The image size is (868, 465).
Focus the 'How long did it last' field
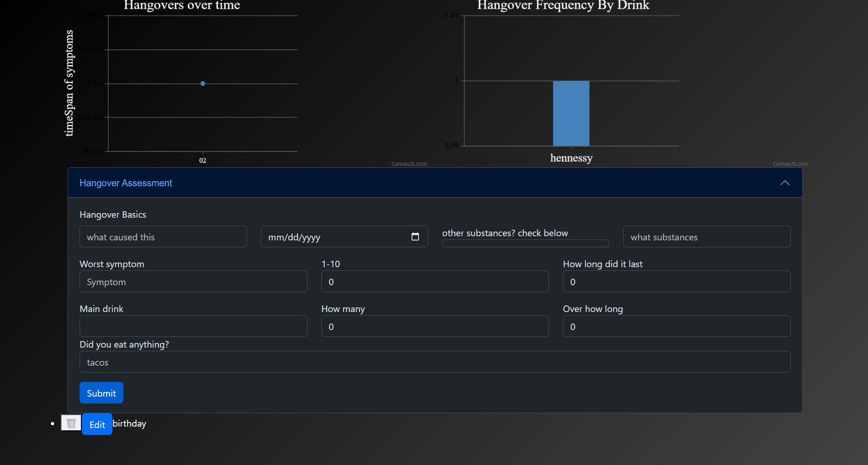676,281
